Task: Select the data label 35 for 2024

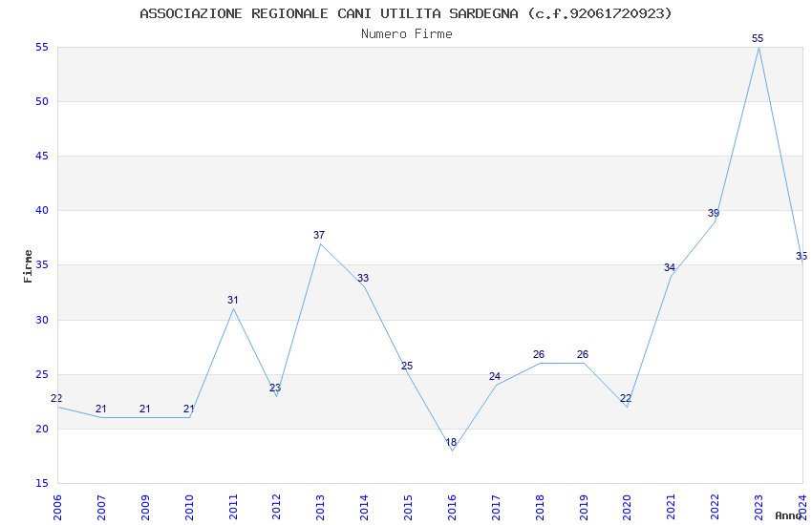Action: tap(801, 257)
